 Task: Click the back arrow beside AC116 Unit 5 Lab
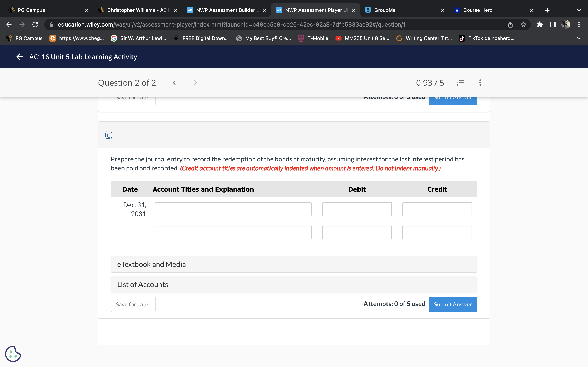click(x=19, y=56)
